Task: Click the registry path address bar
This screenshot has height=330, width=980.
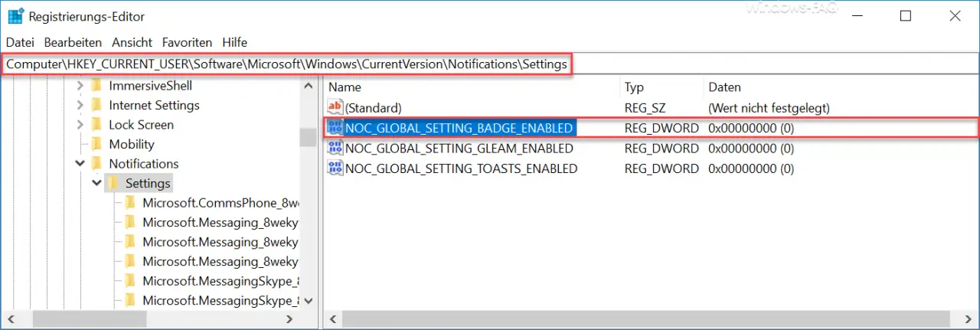Action: 490,64
